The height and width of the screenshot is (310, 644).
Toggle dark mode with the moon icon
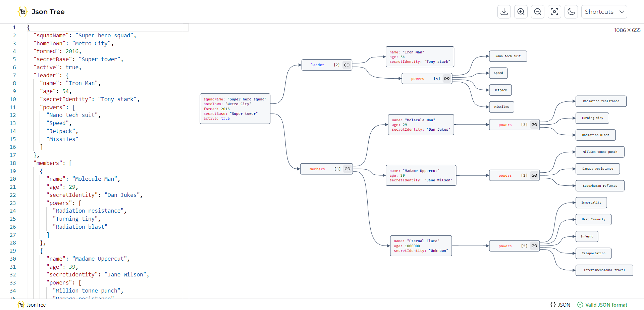click(x=571, y=12)
